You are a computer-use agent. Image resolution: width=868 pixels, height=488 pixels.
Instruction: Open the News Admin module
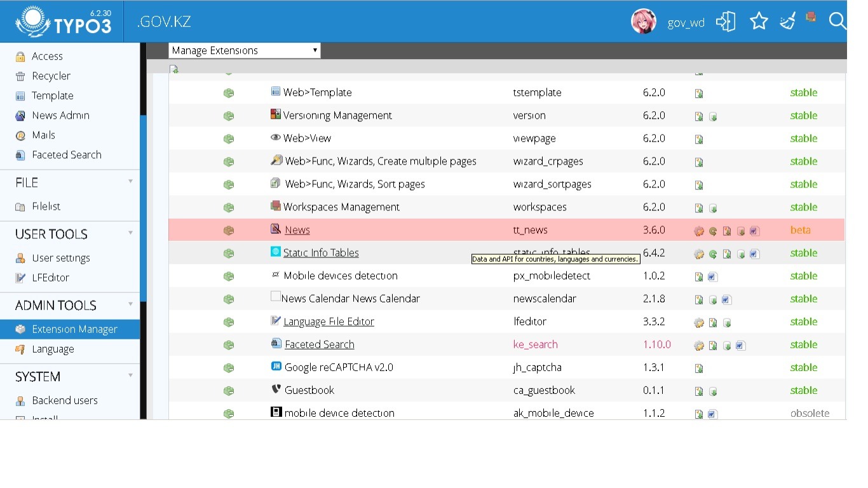(70, 116)
